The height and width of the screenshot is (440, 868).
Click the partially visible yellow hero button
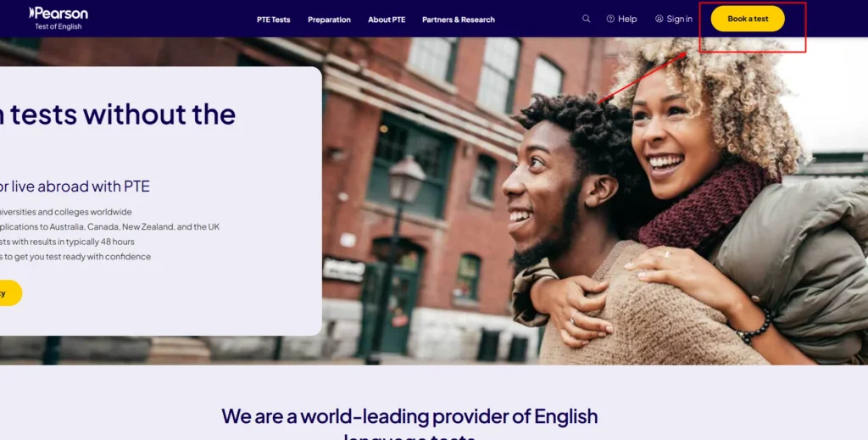[x=11, y=293]
